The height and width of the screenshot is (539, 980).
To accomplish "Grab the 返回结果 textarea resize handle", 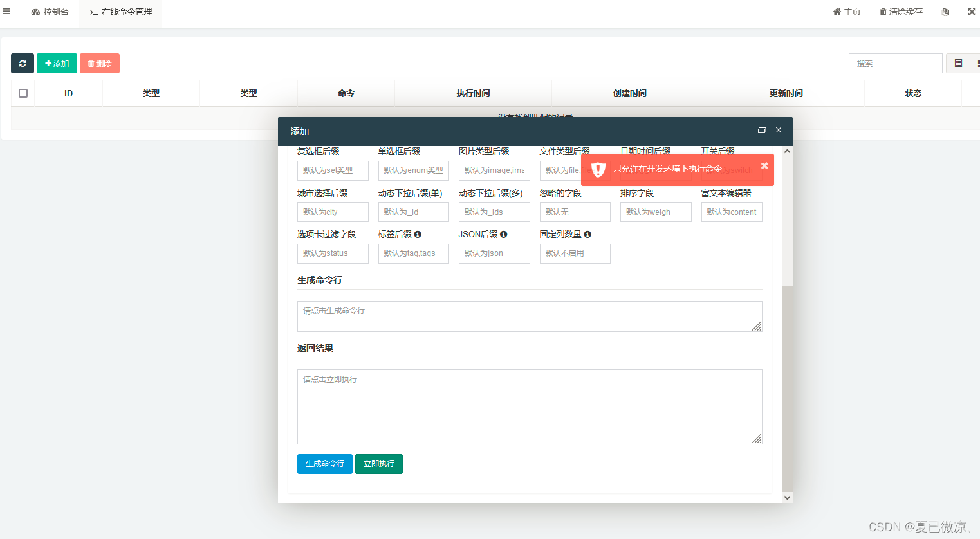I will click(757, 439).
